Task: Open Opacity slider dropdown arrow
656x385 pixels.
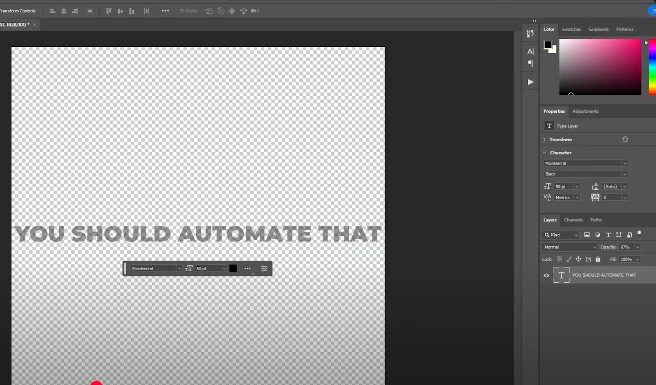Action: click(x=638, y=247)
